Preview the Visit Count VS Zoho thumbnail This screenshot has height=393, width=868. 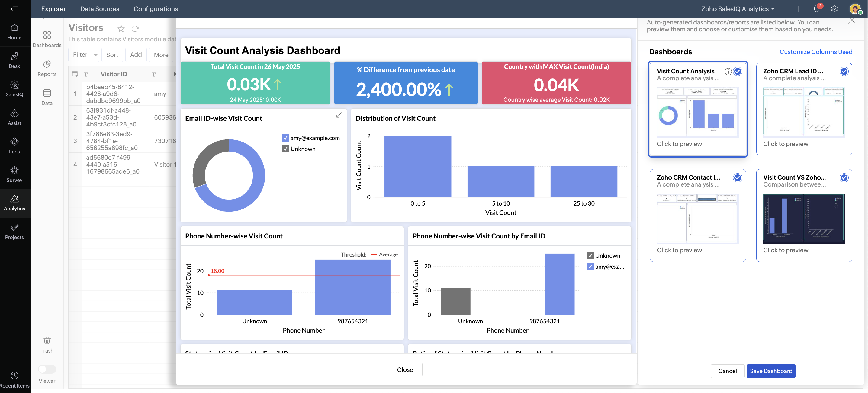(x=804, y=219)
